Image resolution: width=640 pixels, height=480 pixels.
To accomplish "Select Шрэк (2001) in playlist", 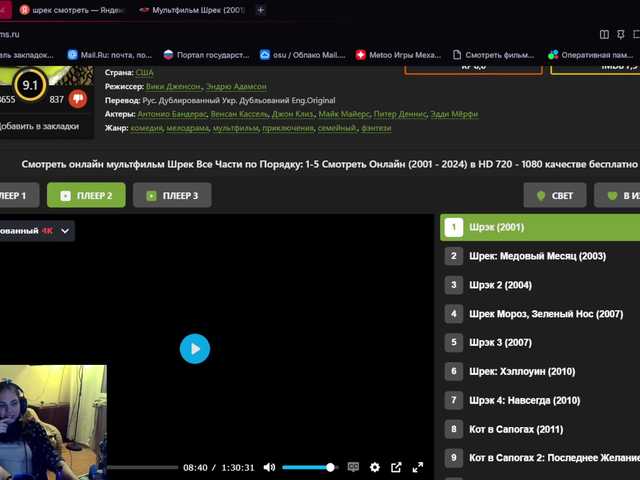I will click(x=540, y=227).
